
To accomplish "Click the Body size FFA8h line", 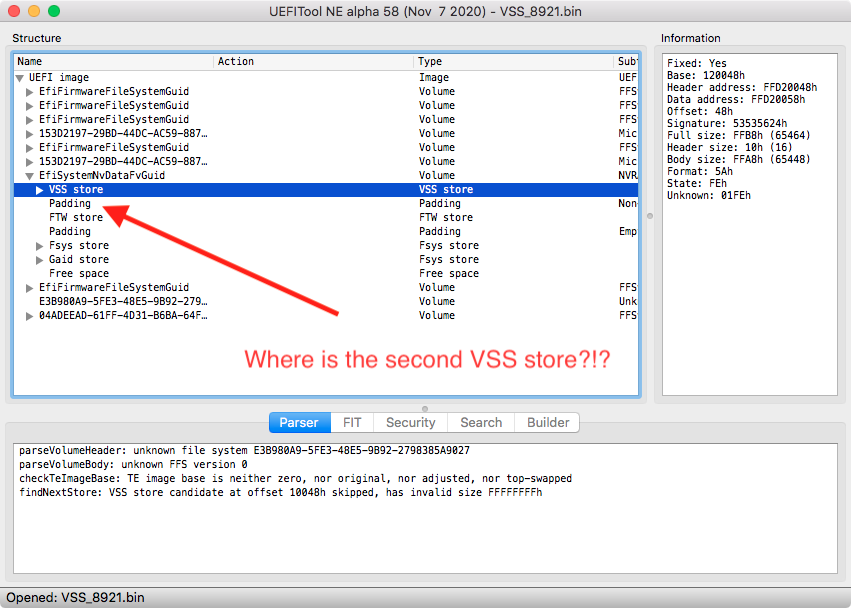I will point(738,159).
